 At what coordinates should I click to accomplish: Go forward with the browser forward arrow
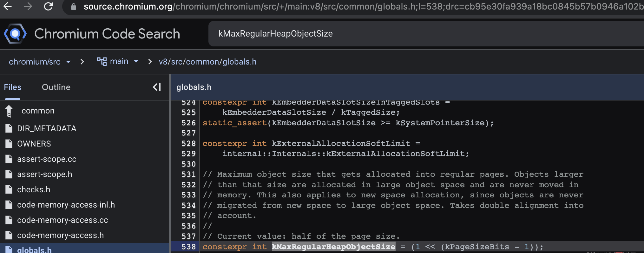[x=28, y=6]
